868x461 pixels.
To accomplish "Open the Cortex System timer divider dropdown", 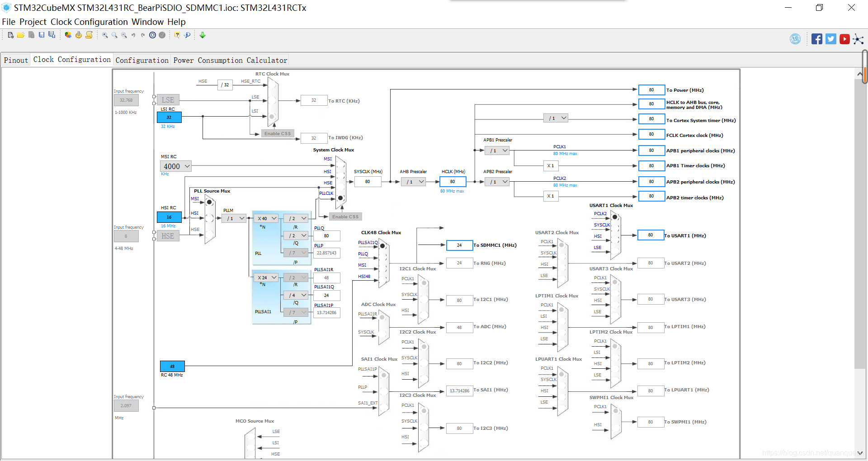I will click(x=556, y=118).
